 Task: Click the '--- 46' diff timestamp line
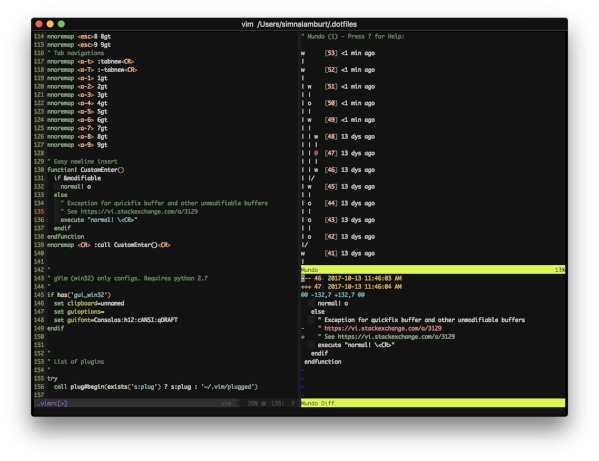tap(351, 278)
